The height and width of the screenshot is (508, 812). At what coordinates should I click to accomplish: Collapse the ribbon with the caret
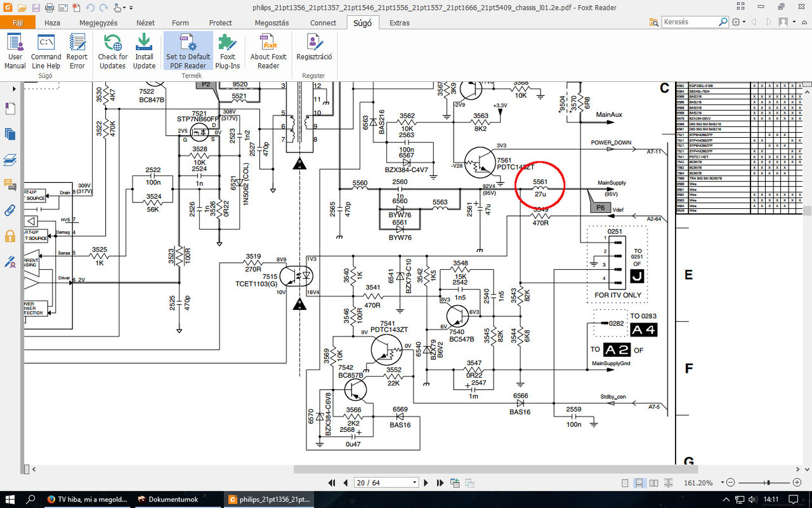coord(803,23)
